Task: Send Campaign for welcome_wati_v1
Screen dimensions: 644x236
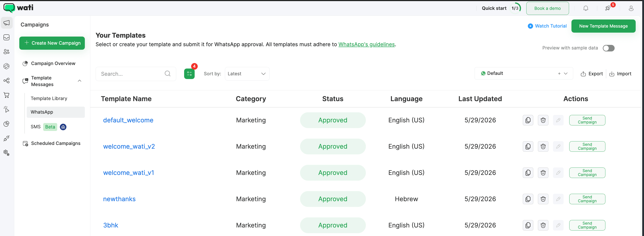Action: click(x=587, y=173)
